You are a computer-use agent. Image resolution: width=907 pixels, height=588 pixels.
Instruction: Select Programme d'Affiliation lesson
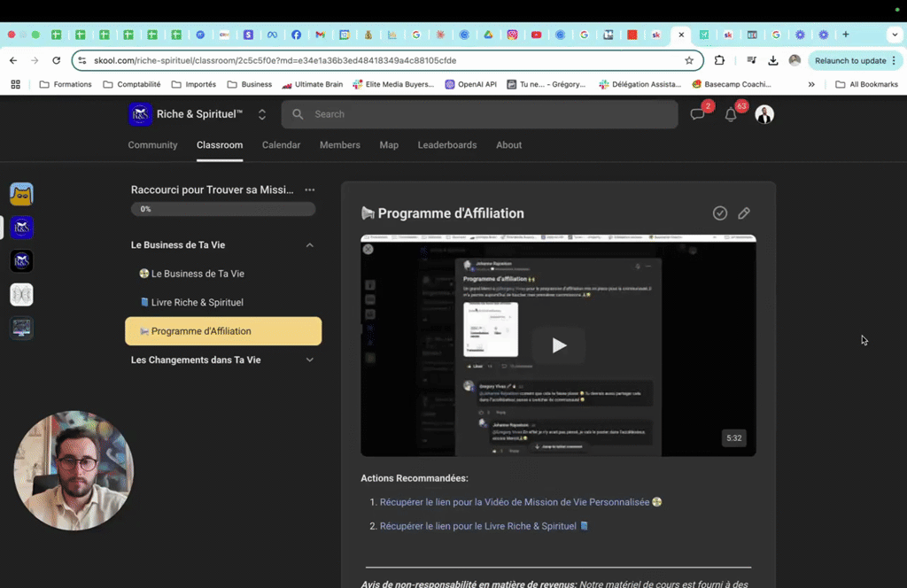pos(223,331)
